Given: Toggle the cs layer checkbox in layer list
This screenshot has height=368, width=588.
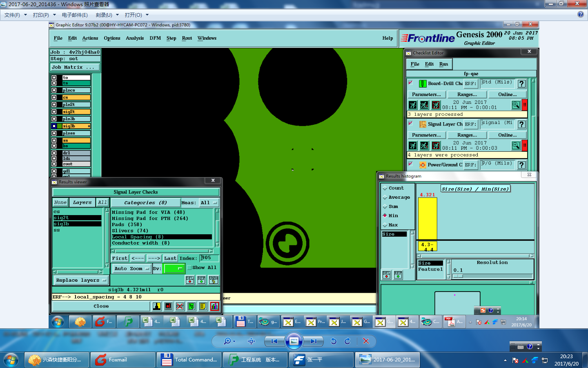Looking at the screenshot, I should (x=54, y=97).
